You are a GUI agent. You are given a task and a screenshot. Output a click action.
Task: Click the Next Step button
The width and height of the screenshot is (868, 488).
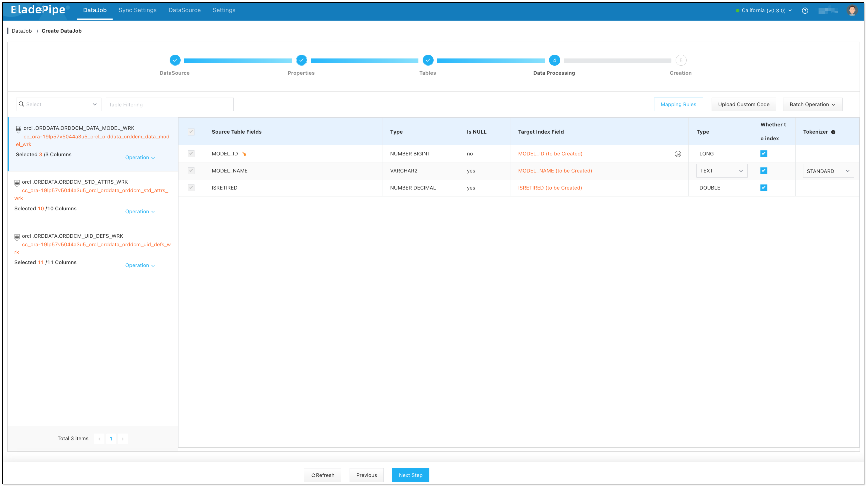tap(410, 475)
